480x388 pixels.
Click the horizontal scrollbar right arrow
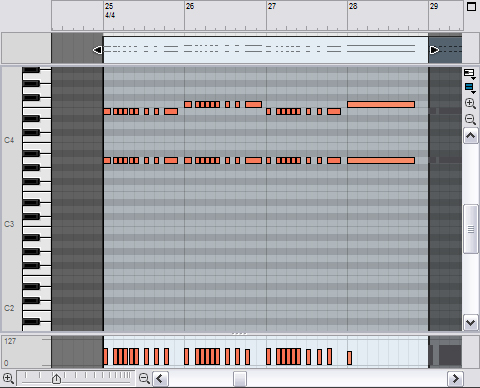pos(455,379)
